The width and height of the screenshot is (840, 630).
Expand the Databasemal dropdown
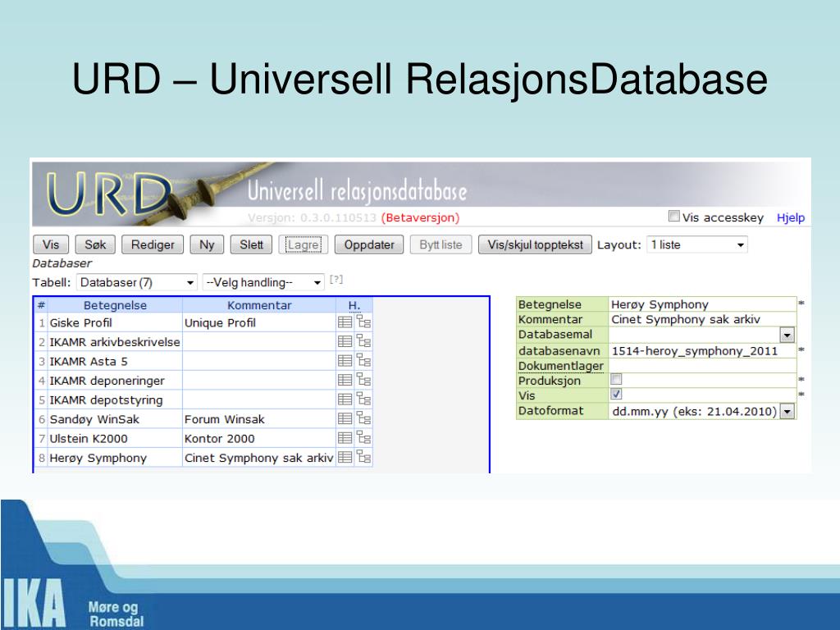tap(787, 336)
